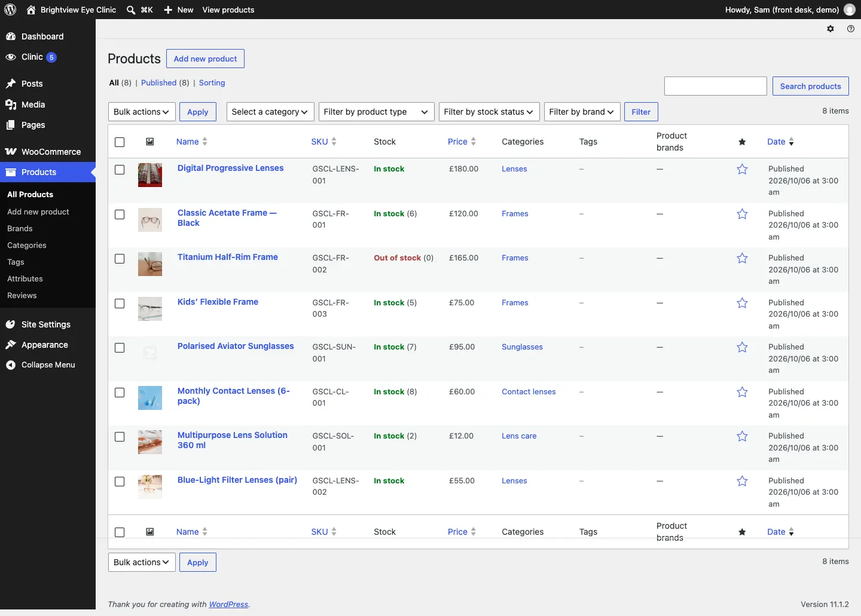Click the Add new product button

205,59
